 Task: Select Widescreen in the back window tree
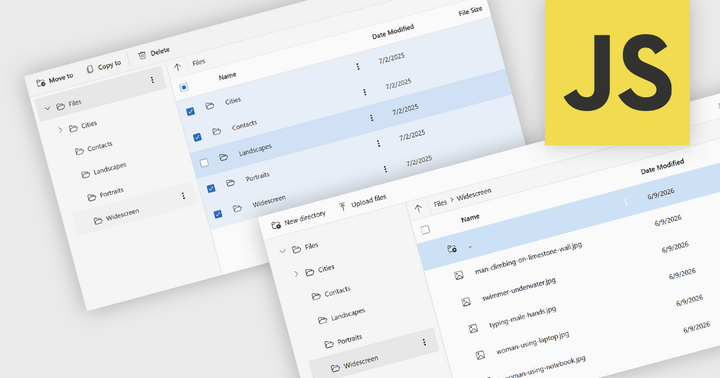[122, 214]
